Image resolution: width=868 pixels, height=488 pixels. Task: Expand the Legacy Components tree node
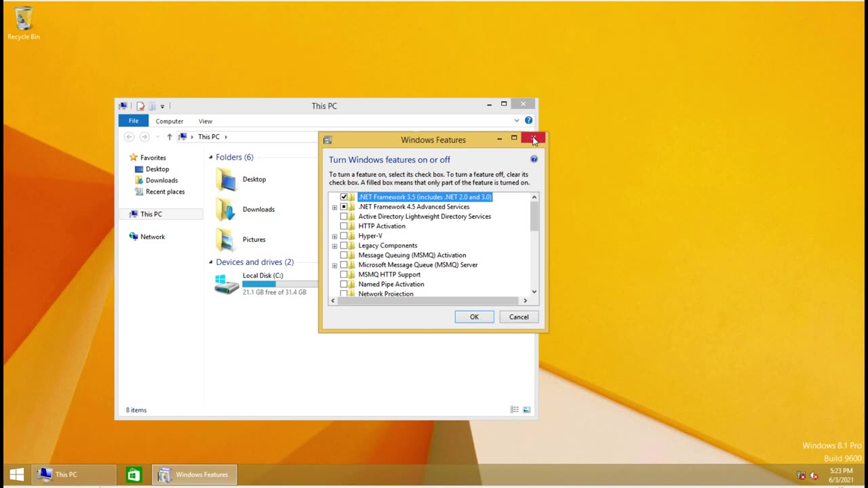[x=334, y=246]
